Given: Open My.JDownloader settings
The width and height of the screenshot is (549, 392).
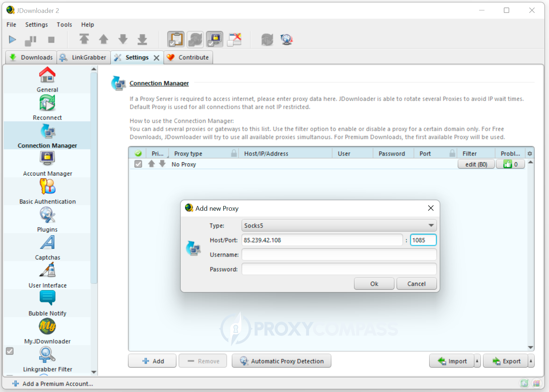Looking at the screenshot, I should pos(47,331).
